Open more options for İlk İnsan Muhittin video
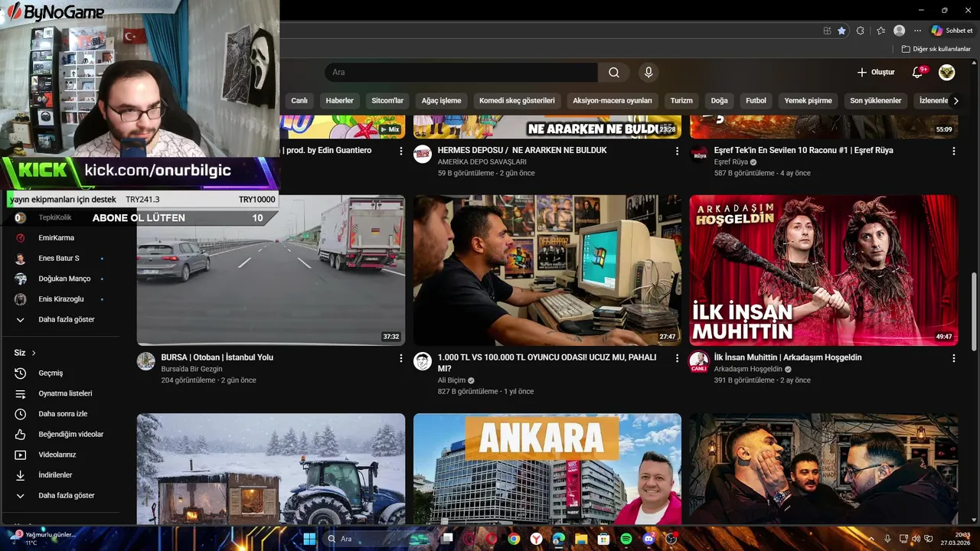Viewport: 980px width, 551px height. [953, 358]
